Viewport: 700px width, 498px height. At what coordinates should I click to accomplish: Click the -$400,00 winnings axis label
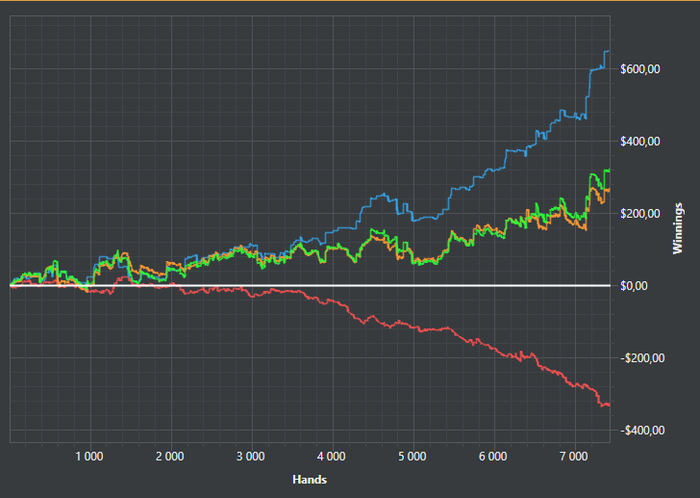642,430
